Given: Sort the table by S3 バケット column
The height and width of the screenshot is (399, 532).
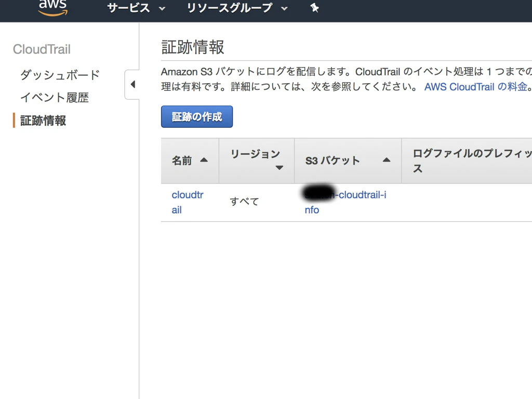Looking at the screenshot, I should (x=348, y=161).
